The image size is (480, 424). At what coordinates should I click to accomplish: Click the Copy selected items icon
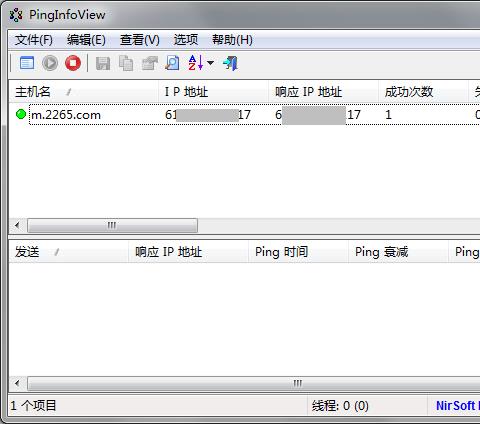[x=126, y=63]
